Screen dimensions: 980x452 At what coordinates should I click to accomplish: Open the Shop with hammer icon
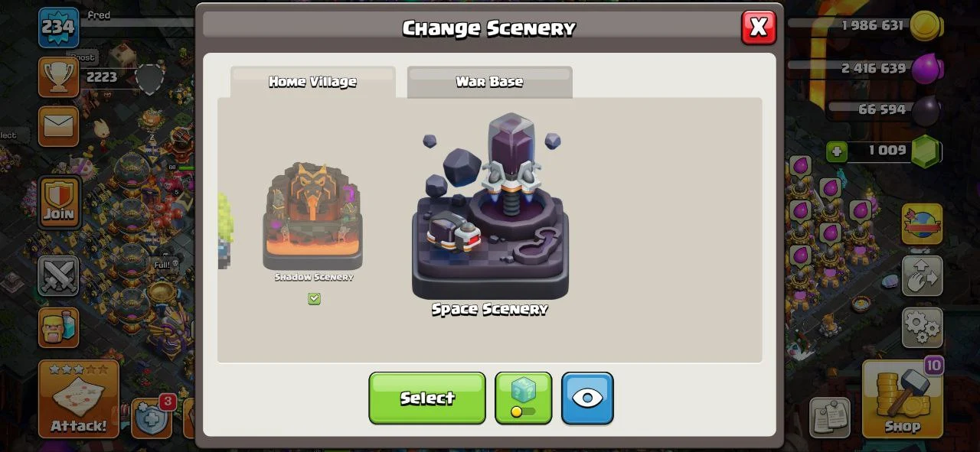coord(903,398)
